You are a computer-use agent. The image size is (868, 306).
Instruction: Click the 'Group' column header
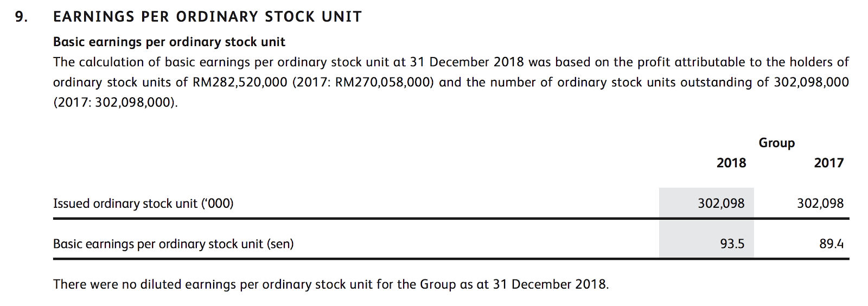[776, 143]
